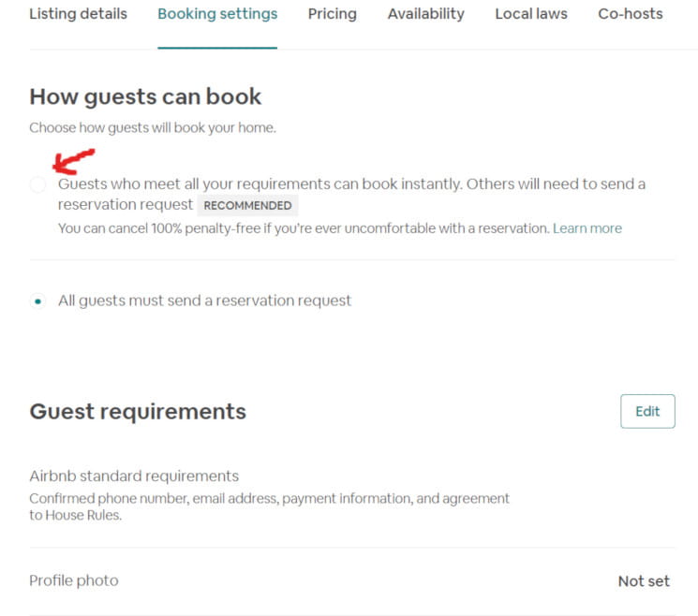
Task: Select the Profile photo row label
Action: point(74,580)
